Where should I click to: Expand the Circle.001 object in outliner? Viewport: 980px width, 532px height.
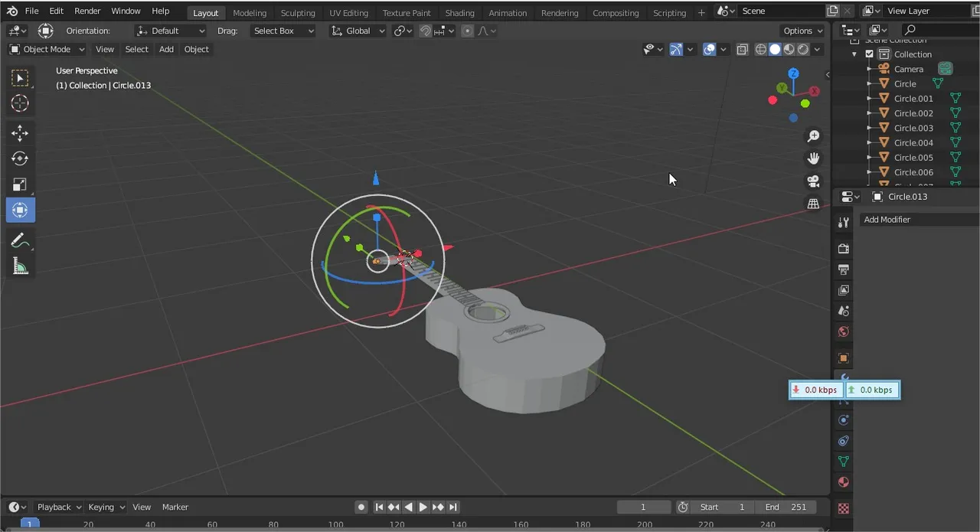(870, 99)
